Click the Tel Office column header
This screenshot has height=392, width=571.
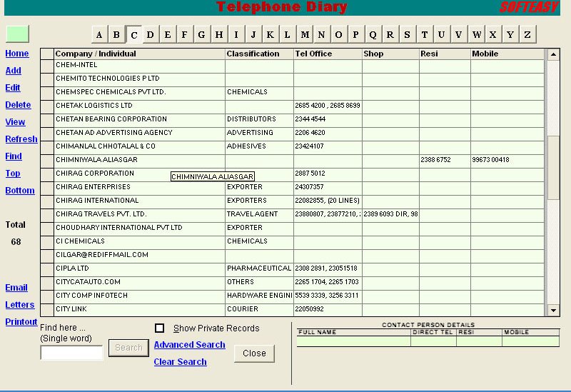coord(328,54)
